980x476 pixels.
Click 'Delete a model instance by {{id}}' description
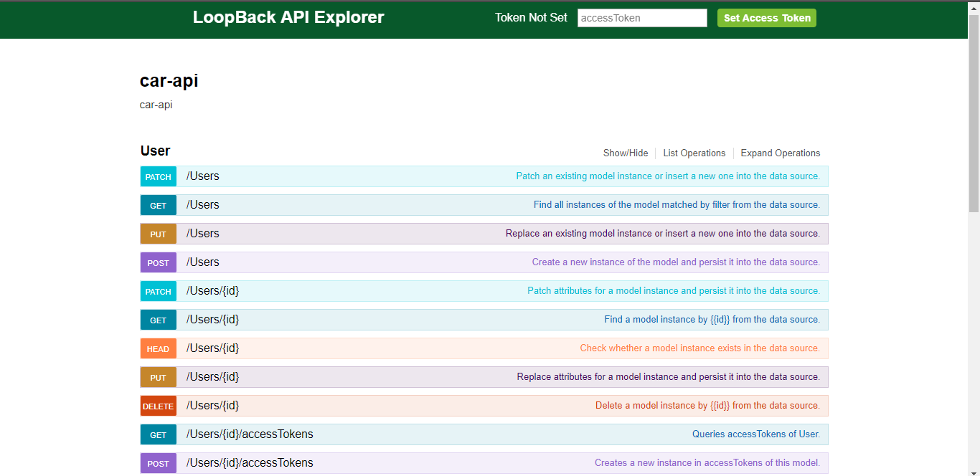[x=708, y=406]
